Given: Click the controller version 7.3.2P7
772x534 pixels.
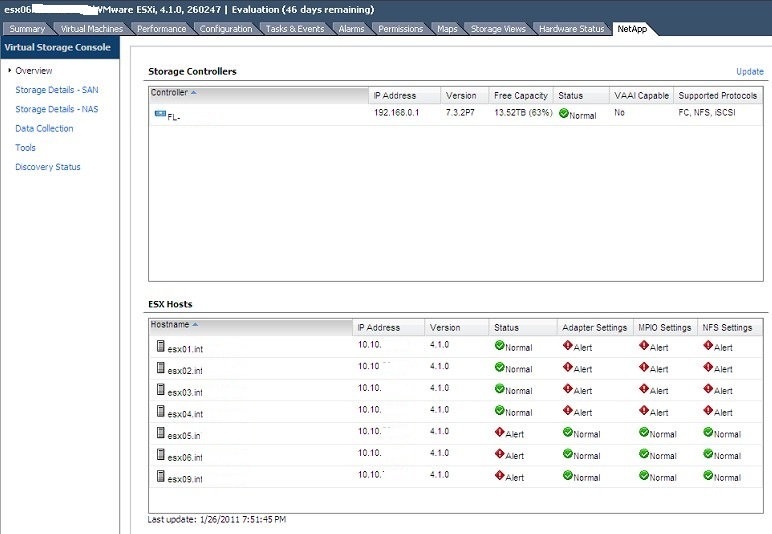Looking at the screenshot, I should [460, 113].
